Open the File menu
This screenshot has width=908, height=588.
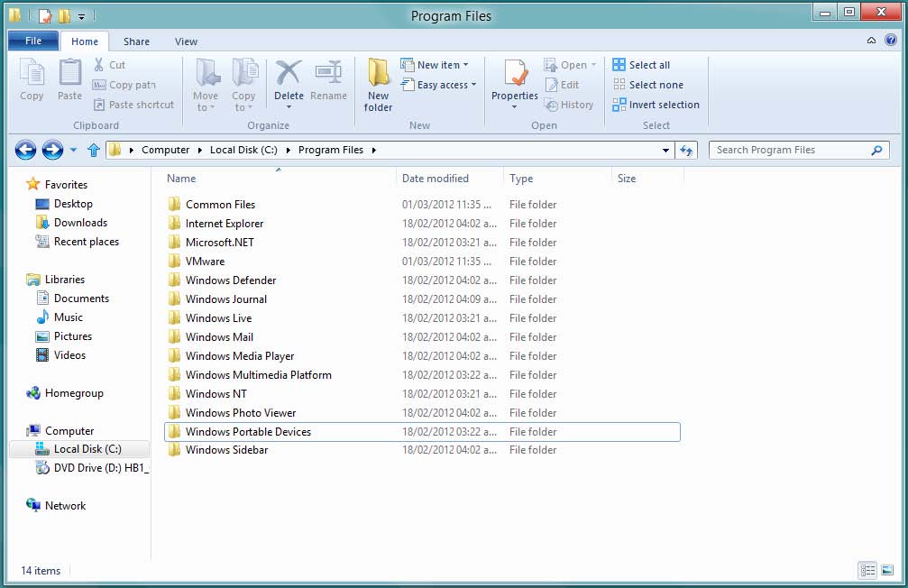(33, 41)
